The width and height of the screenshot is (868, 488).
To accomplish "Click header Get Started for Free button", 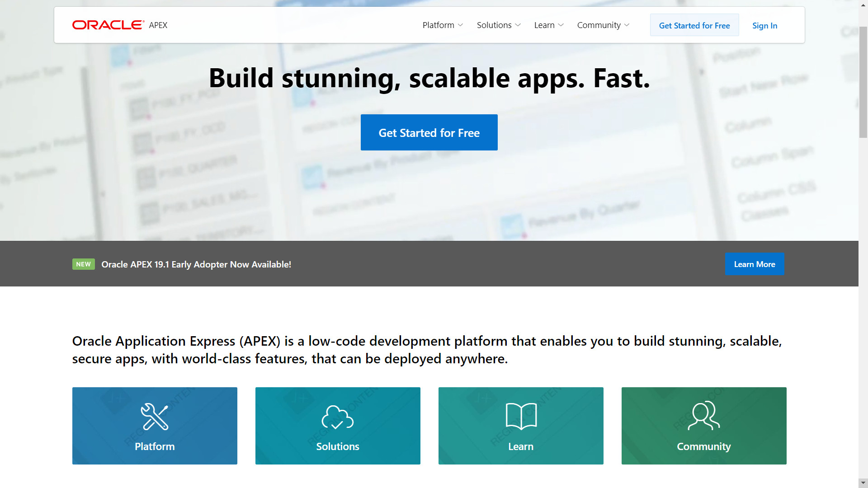I will click(x=694, y=26).
